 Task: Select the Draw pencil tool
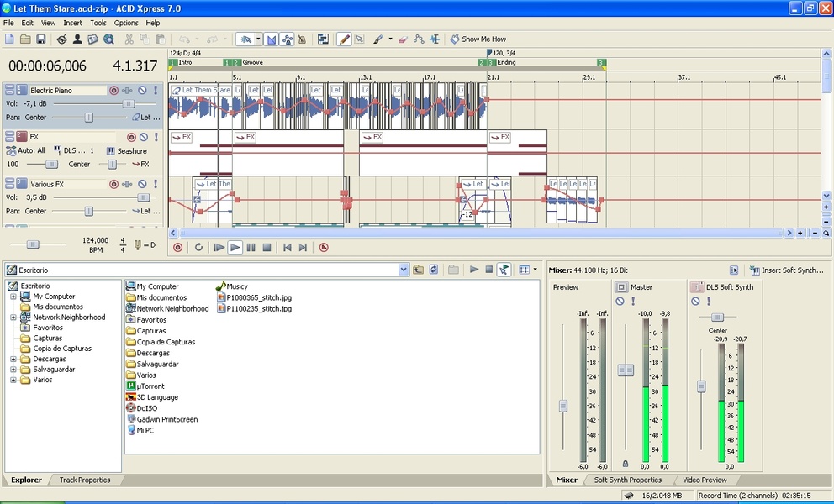(x=344, y=39)
